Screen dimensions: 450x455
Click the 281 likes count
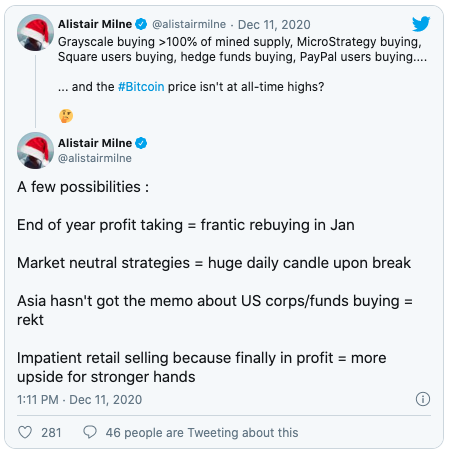tap(51, 432)
